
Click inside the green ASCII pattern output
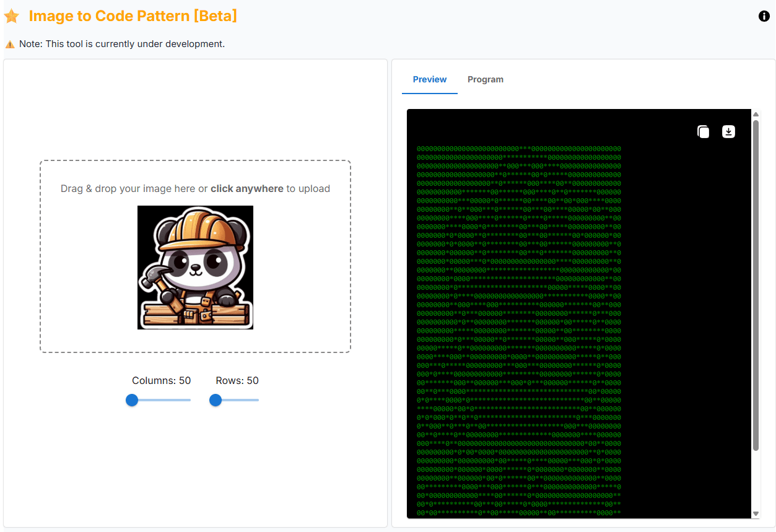point(520,310)
